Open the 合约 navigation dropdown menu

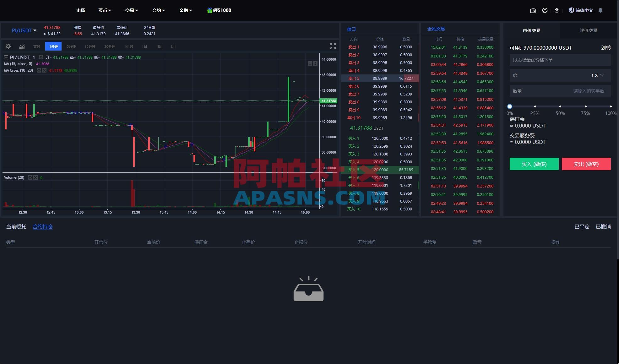coord(159,10)
